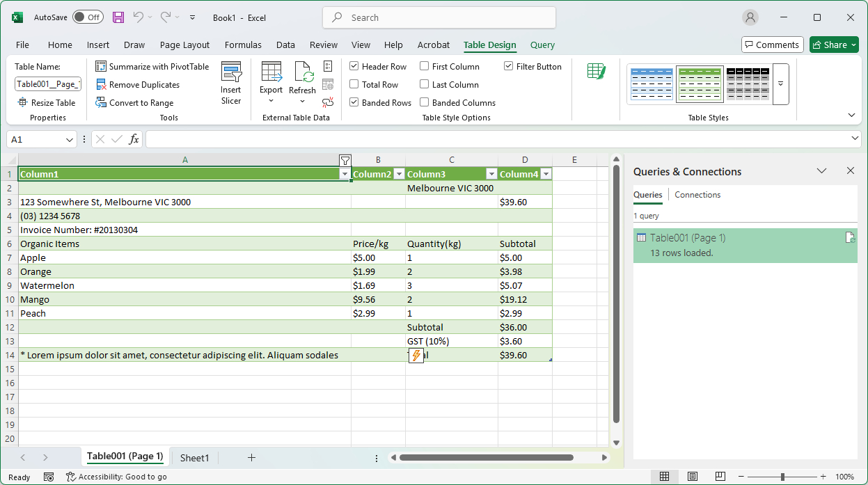Enable the Total Row checkbox

tap(355, 84)
